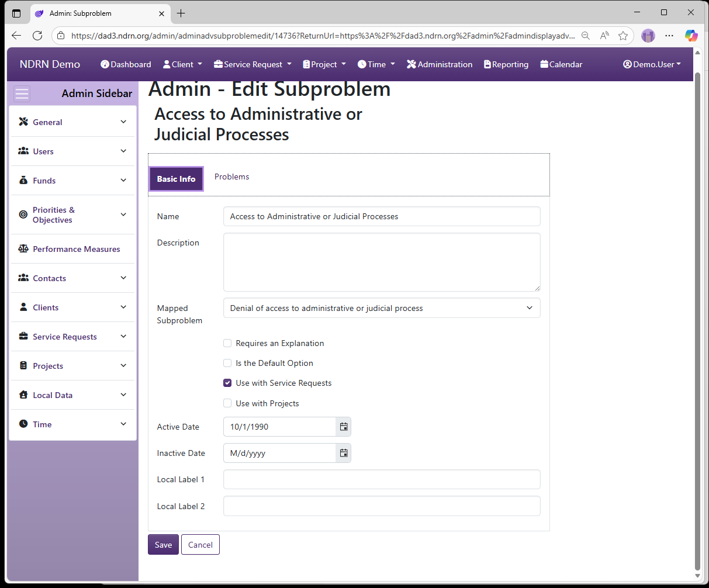
Task: Open the Dashboard menu item
Action: pyautogui.click(x=126, y=64)
